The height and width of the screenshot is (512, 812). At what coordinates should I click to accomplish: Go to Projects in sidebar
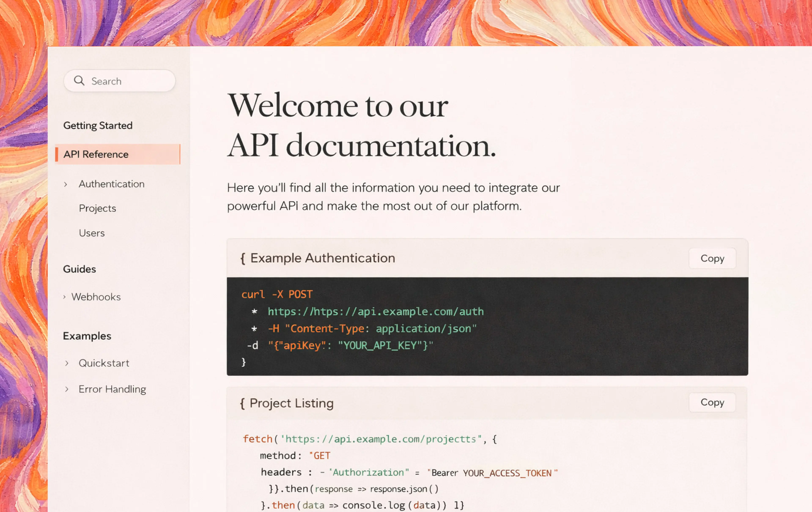coord(97,208)
